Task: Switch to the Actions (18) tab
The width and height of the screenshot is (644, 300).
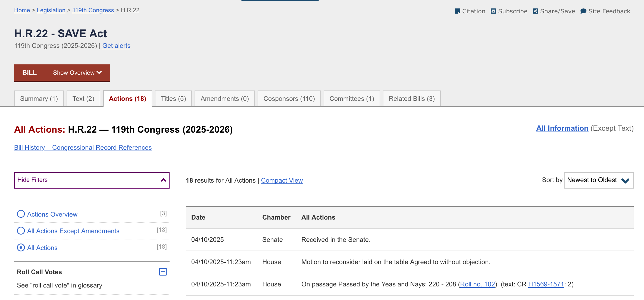Action: tap(127, 99)
